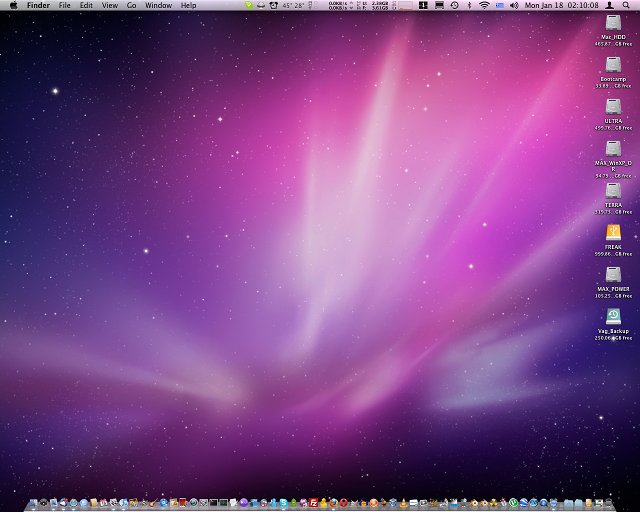640x512 pixels.
Task: Open the Edit menu
Action: (86, 5)
